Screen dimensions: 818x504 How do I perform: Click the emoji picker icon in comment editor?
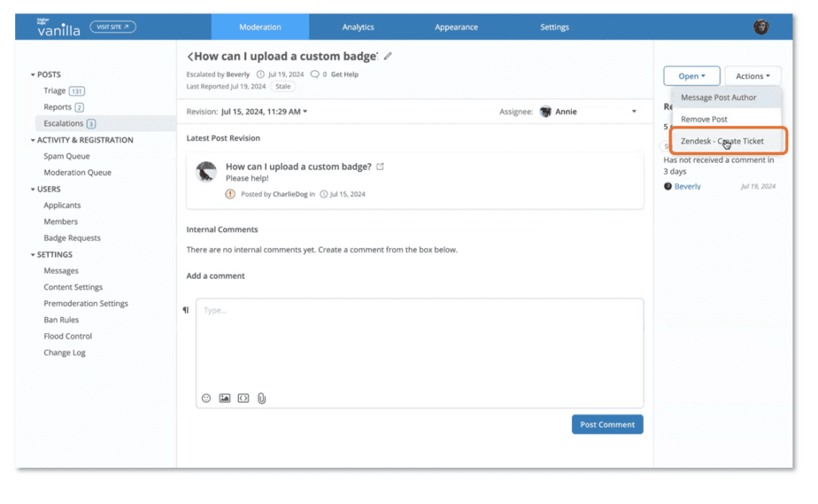coord(206,398)
